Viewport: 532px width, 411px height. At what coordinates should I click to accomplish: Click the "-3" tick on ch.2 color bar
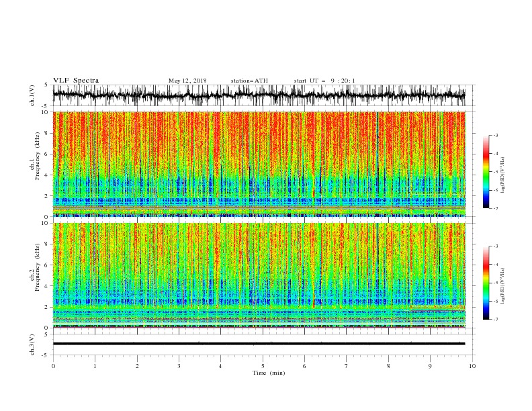click(x=496, y=246)
